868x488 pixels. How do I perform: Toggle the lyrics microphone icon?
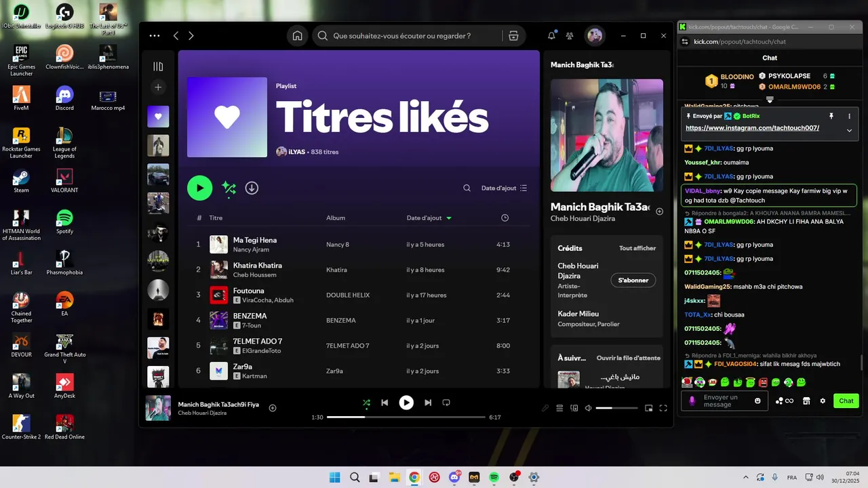click(x=545, y=408)
